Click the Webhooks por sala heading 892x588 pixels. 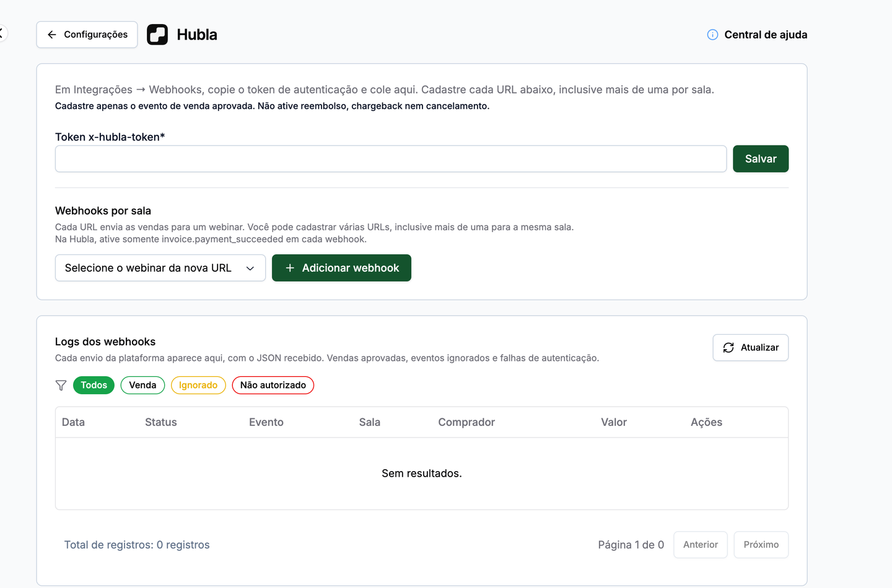click(x=103, y=211)
